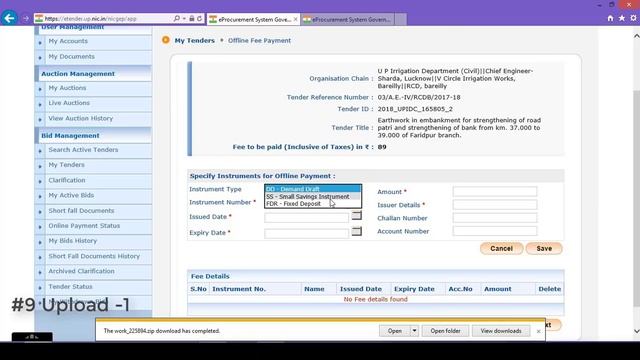Click the Issued Date column header
Screen dimensions: 640x360
pos(361,289)
